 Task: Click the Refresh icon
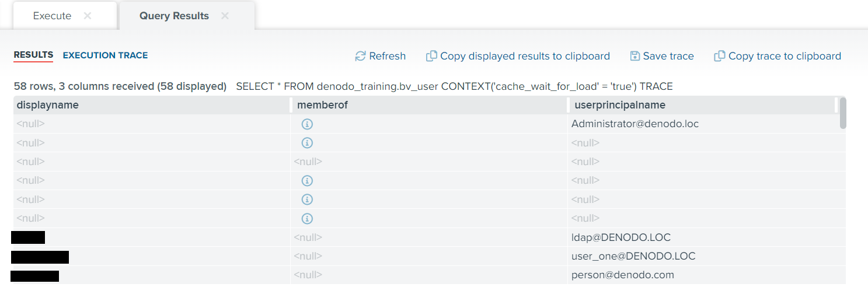[x=360, y=56]
